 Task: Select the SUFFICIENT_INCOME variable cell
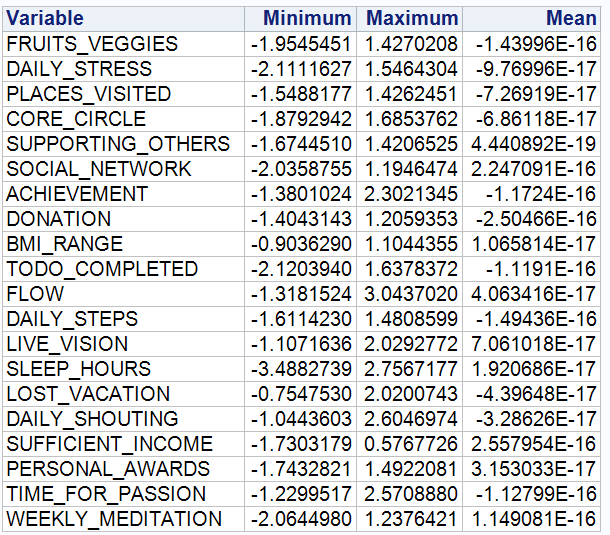123,444
